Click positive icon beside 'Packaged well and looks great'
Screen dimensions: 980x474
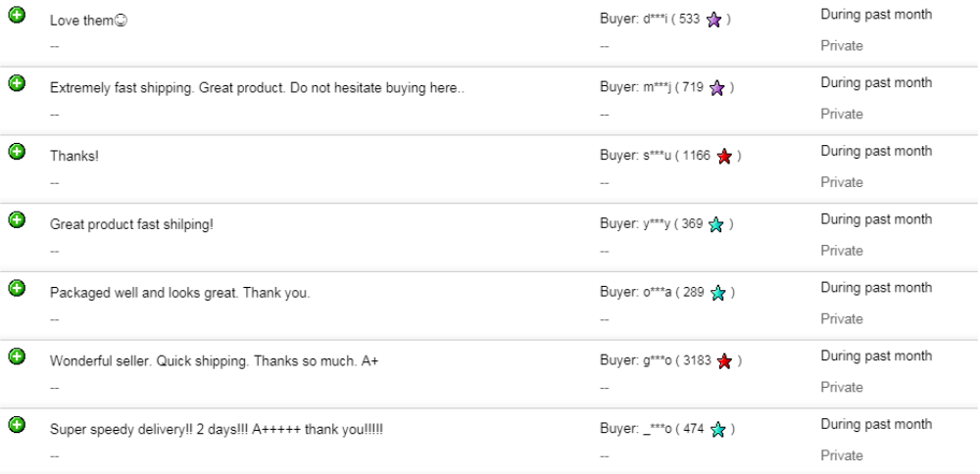[16, 288]
